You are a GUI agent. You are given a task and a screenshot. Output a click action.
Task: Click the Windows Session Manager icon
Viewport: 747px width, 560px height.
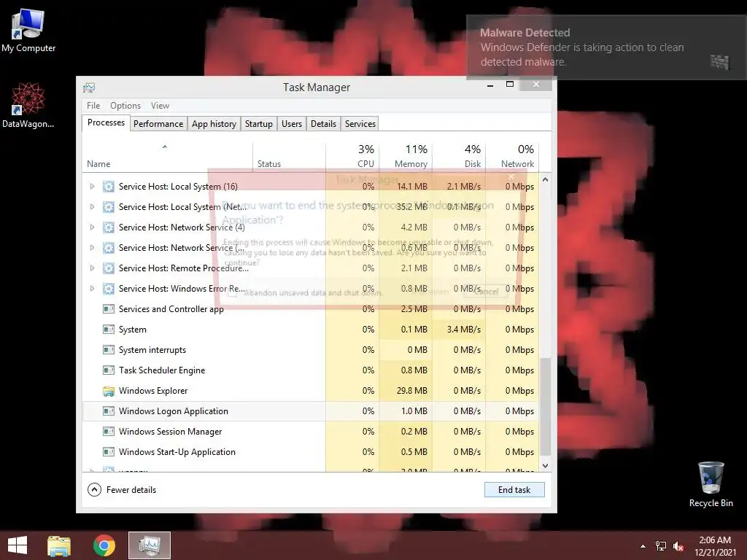[109, 432]
